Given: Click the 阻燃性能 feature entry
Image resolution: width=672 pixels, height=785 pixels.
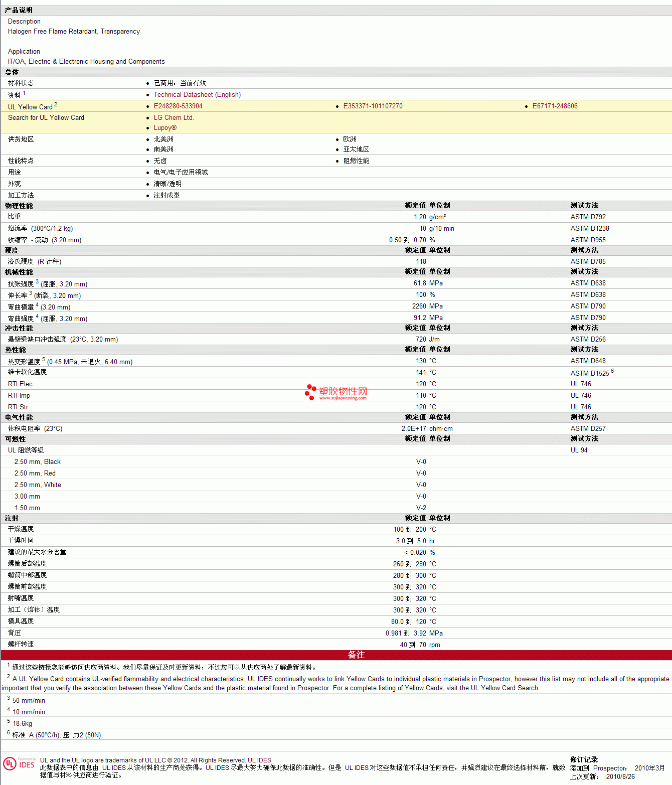Looking at the screenshot, I should pos(356,161).
